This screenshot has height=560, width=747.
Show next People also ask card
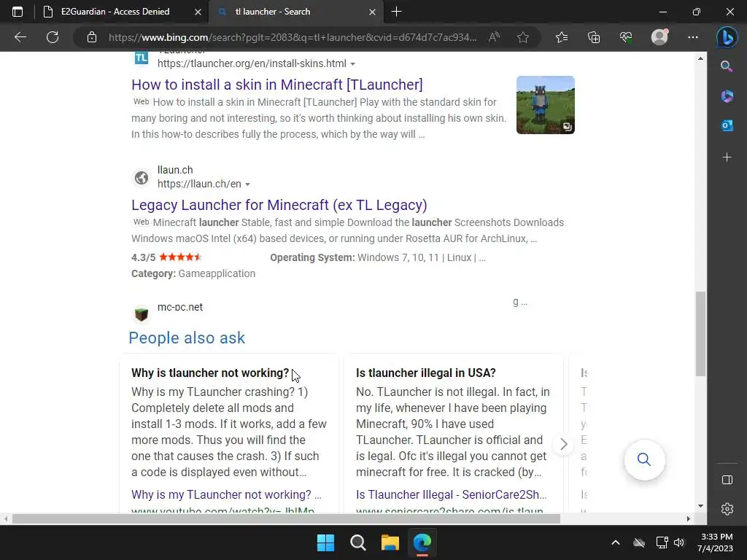[564, 444]
